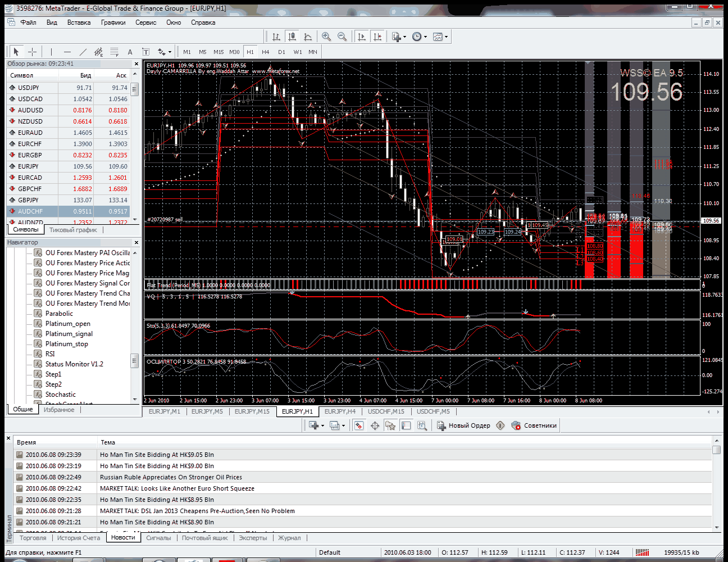
Task: Open news 'MARKET TALK: Looks Like Another Euro Short Squeeze'
Action: pos(363,488)
